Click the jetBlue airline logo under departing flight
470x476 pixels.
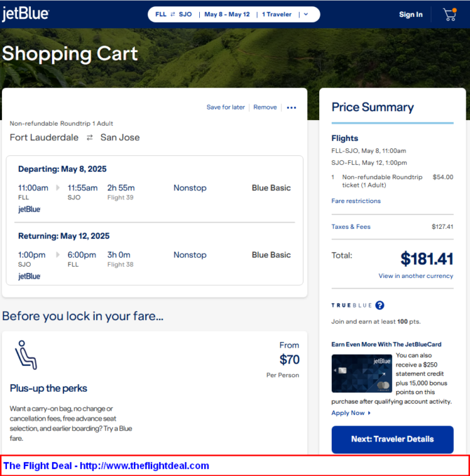tap(29, 209)
